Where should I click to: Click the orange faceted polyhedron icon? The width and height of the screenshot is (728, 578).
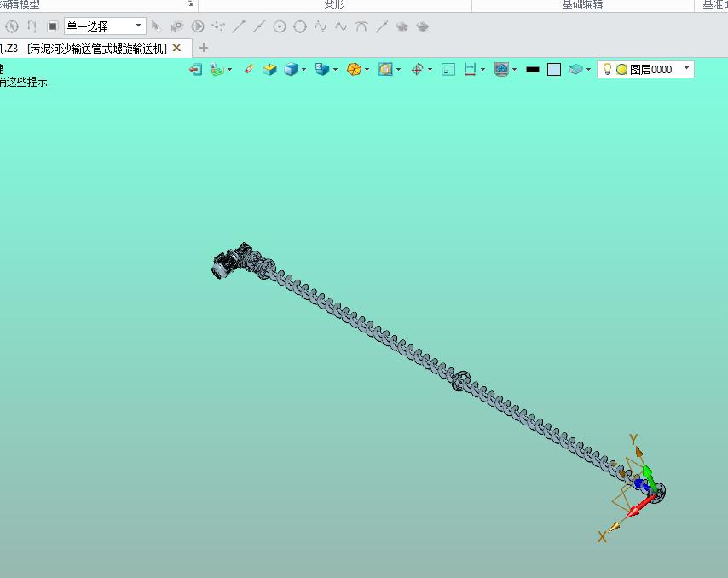pos(354,70)
